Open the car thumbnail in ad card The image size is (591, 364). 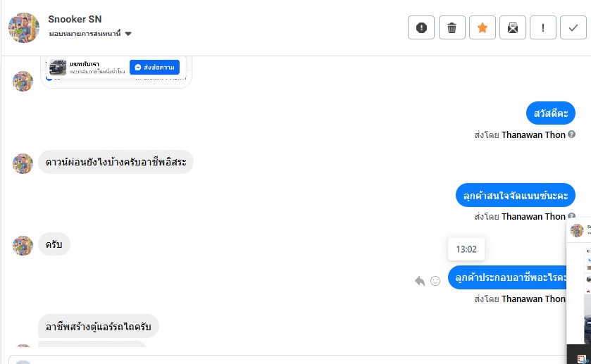pyautogui.click(x=58, y=68)
